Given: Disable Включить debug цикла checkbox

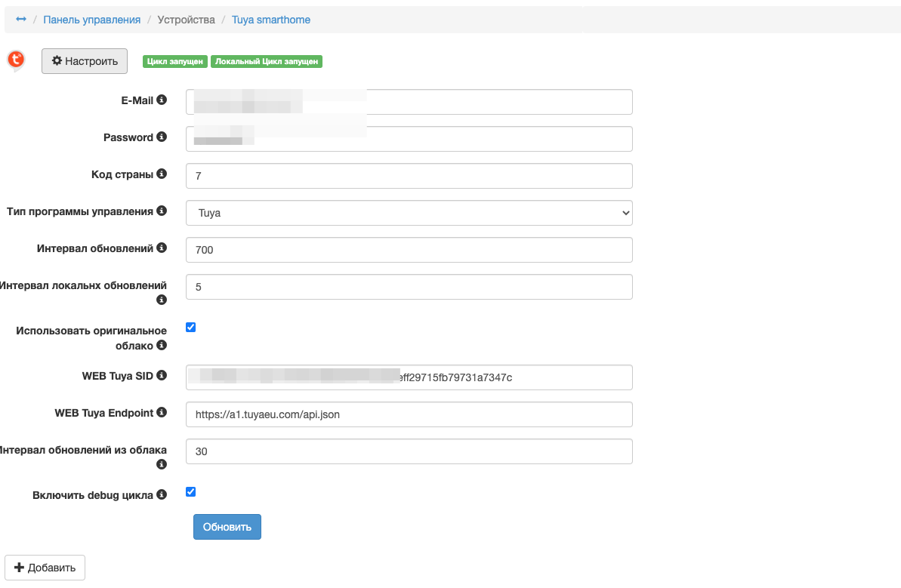Looking at the screenshot, I should (x=190, y=492).
